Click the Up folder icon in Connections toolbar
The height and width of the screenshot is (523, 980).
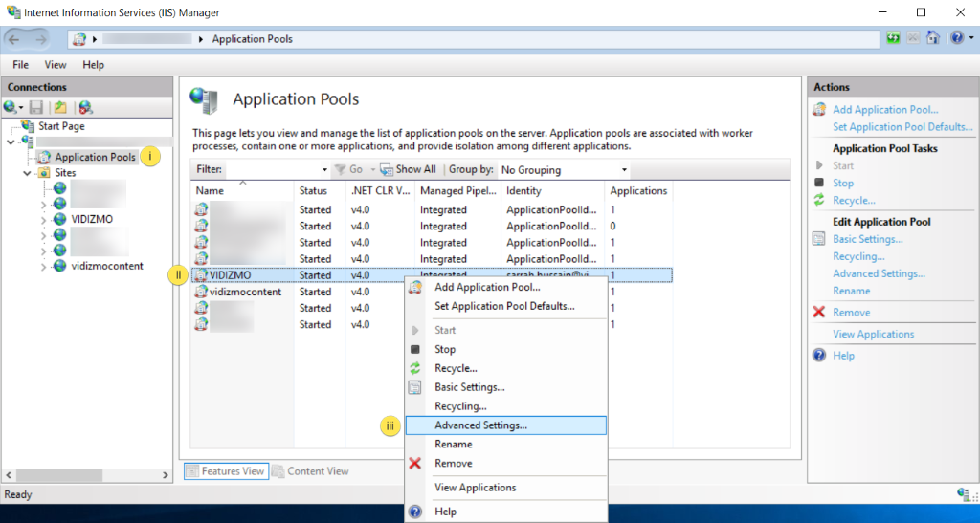click(60, 108)
